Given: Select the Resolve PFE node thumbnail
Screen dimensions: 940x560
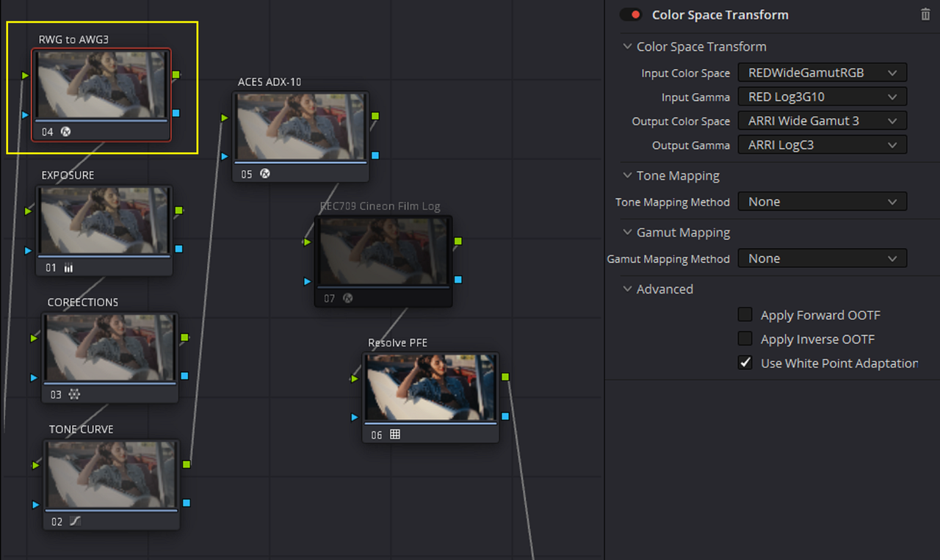Looking at the screenshot, I should (431, 388).
